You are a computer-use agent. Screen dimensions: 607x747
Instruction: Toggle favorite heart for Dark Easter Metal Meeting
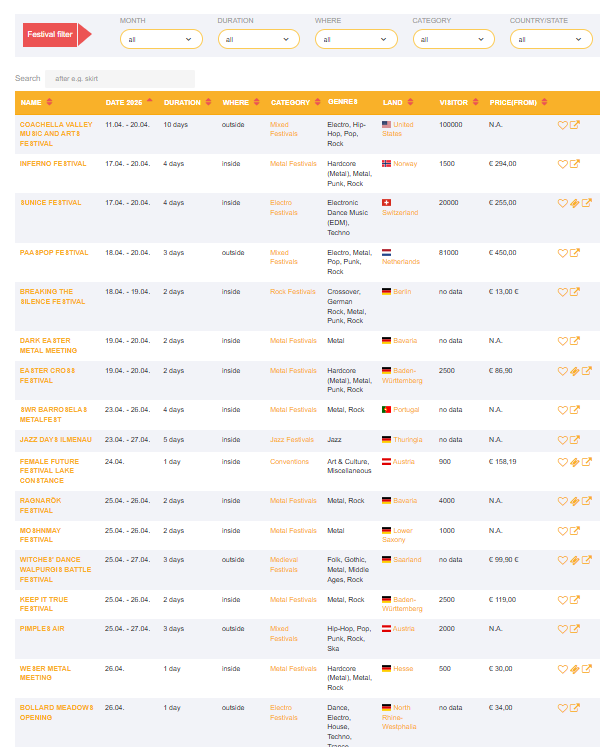(563, 341)
